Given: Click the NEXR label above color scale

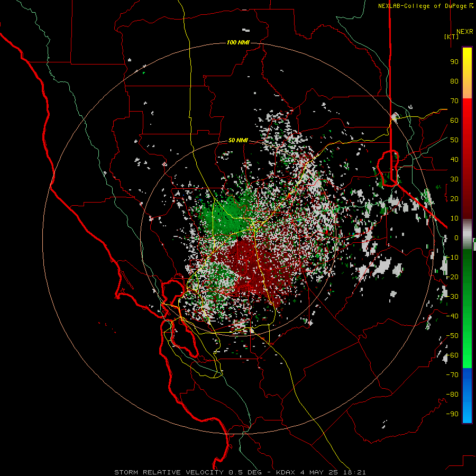Looking at the screenshot, I should [x=465, y=32].
